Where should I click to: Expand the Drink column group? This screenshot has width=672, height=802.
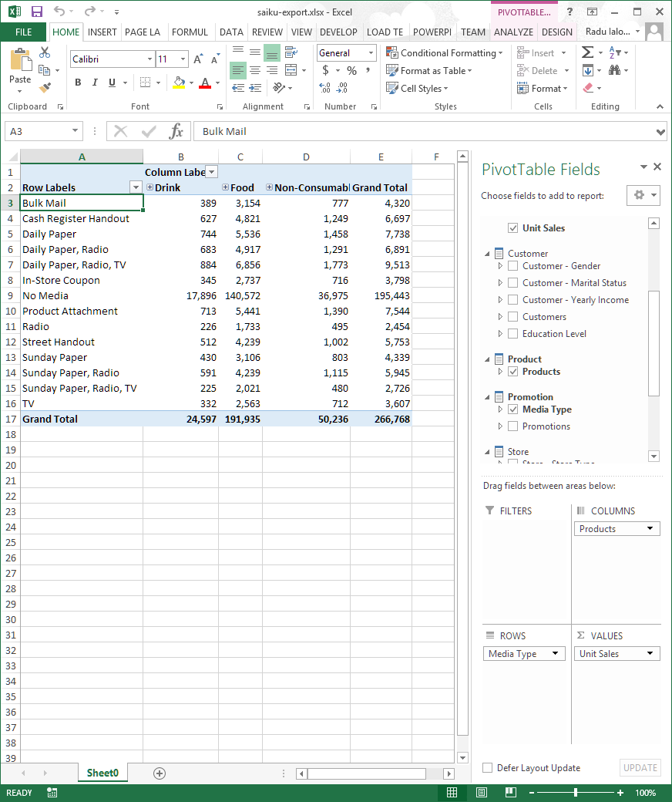click(x=150, y=187)
